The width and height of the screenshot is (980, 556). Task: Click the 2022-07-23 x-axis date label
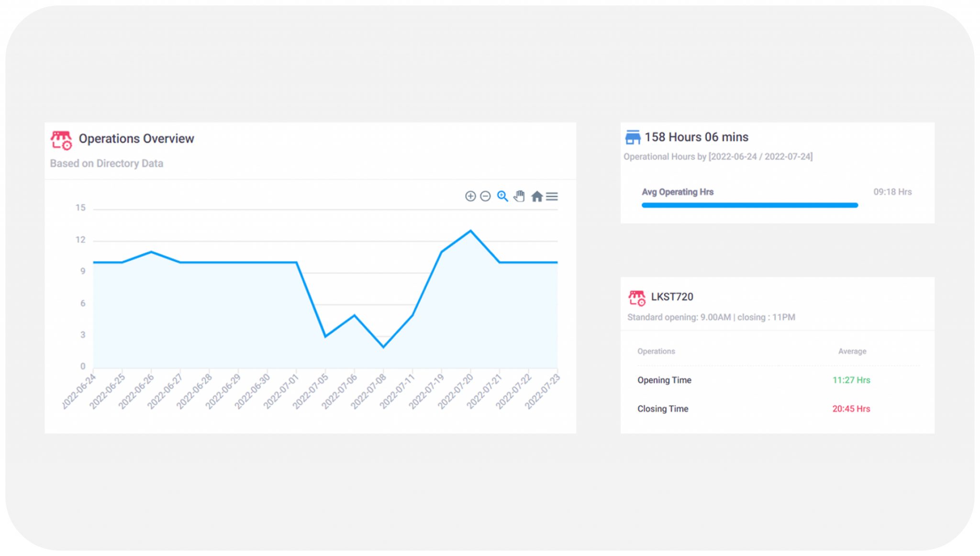click(543, 391)
